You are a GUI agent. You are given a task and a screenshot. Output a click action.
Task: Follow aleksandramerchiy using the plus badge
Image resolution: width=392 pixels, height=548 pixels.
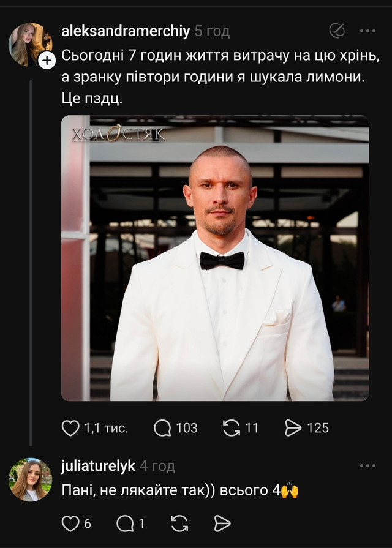[x=47, y=60]
